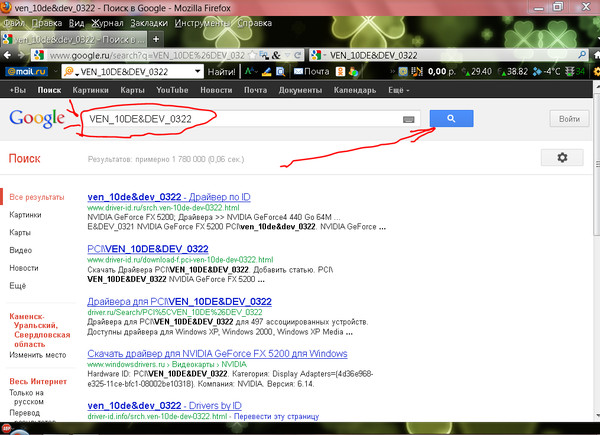Open the Справка menu
Viewport: 600px width, 435px height.
254,23
